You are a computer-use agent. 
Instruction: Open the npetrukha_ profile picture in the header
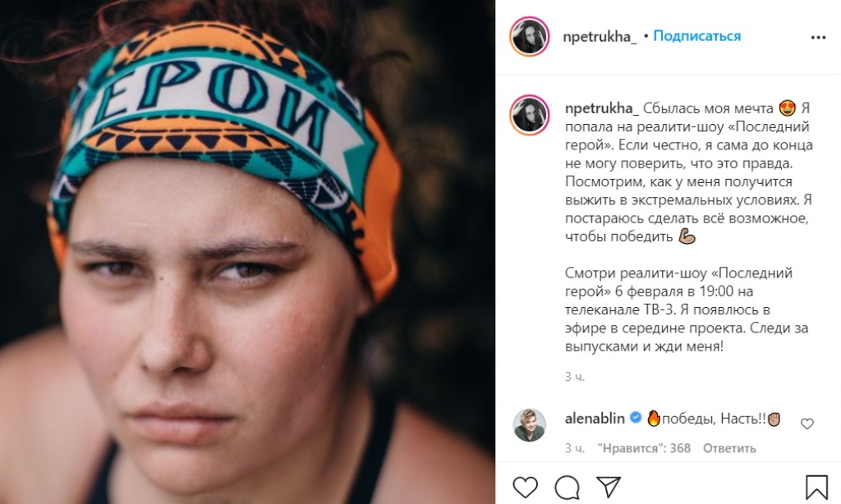tap(530, 36)
